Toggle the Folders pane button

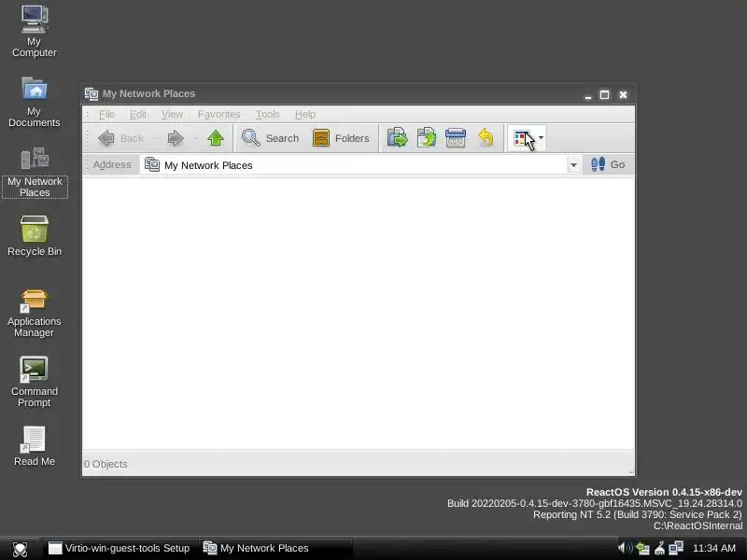[x=341, y=138]
